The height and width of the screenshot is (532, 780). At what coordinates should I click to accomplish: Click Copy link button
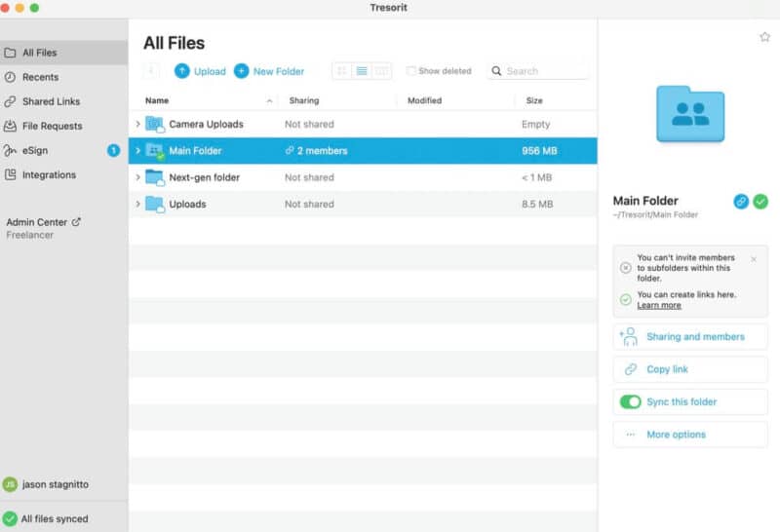[690, 369]
